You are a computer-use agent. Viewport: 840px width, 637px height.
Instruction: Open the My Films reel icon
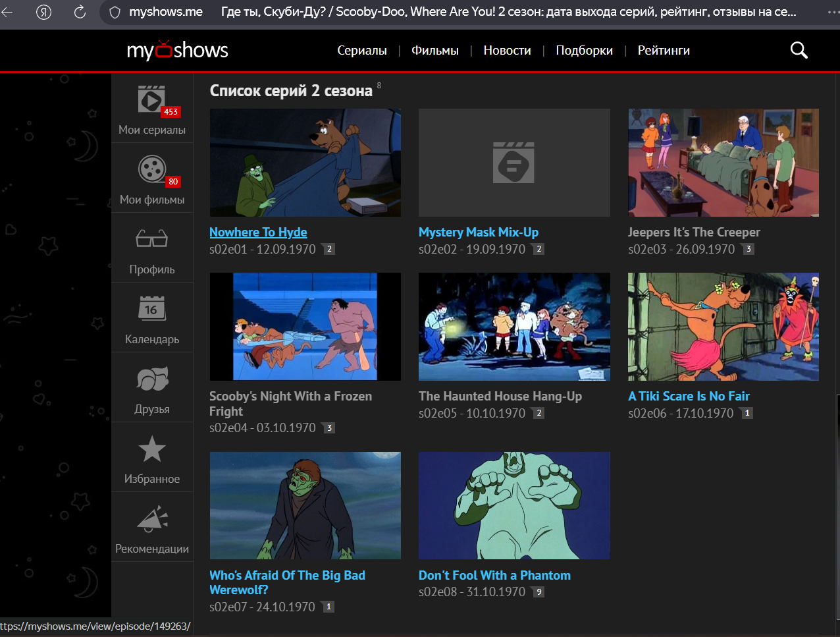pos(152,169)
